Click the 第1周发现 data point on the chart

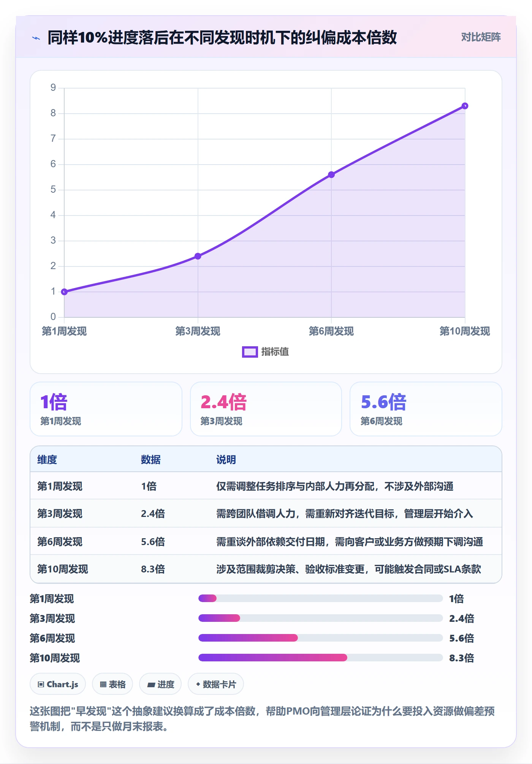coord(64,292)
